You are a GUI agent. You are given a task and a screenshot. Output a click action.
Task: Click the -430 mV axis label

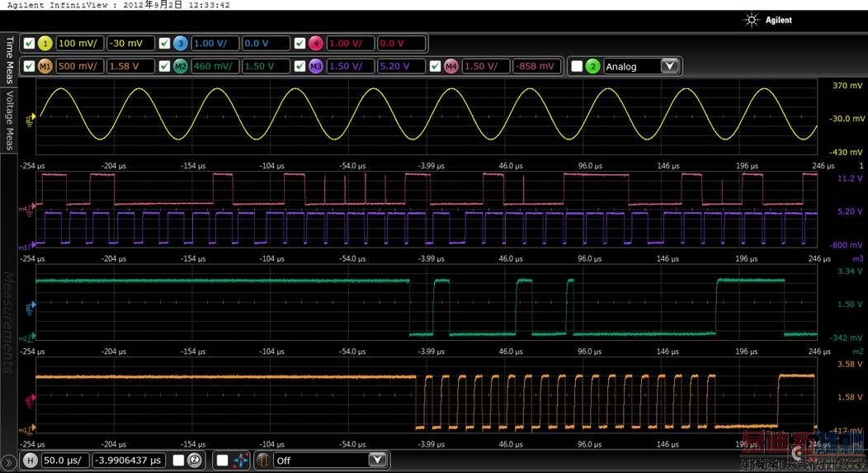pos(846,153)
